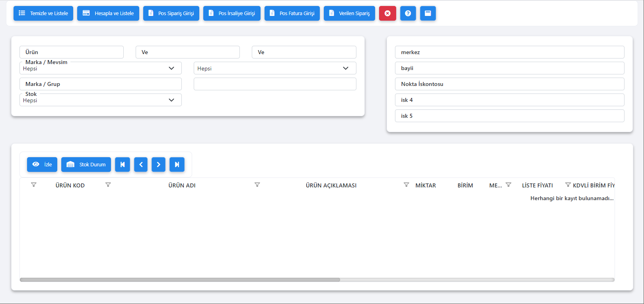Click the Ürün input field
This screenshot has height=304, width=644.
pyautogui.click(x=72, y=52)
